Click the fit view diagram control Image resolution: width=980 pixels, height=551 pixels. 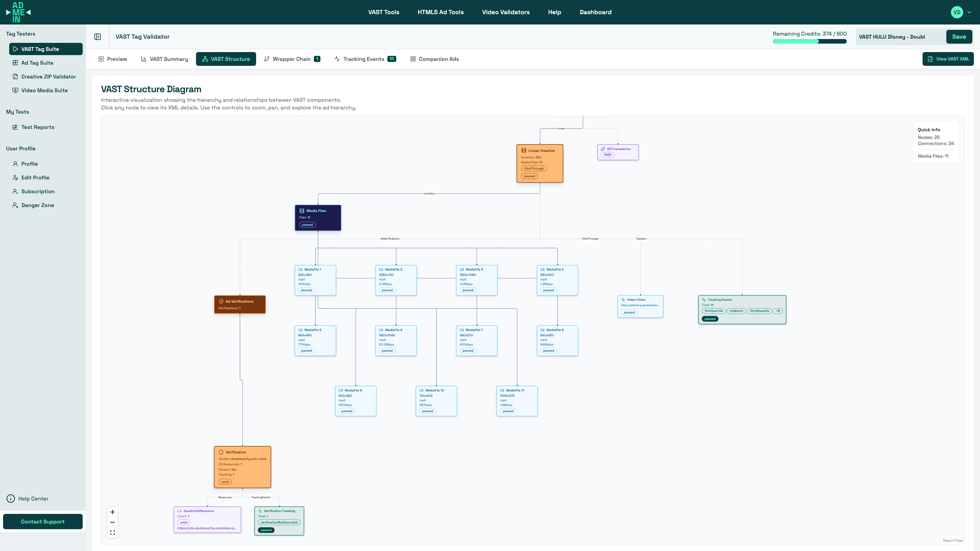point(113,533)
